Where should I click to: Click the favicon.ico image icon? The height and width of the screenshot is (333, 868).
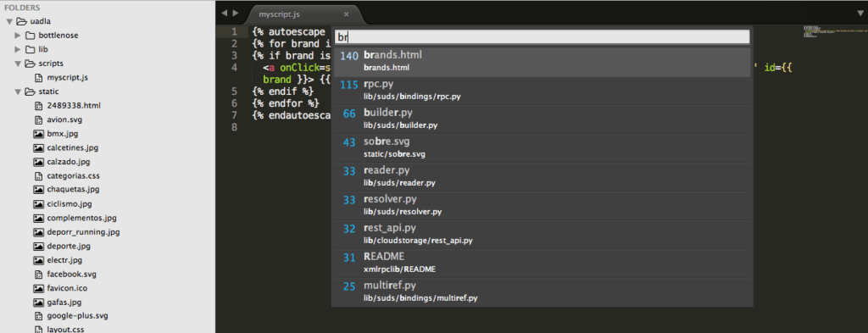pos(38,288)
